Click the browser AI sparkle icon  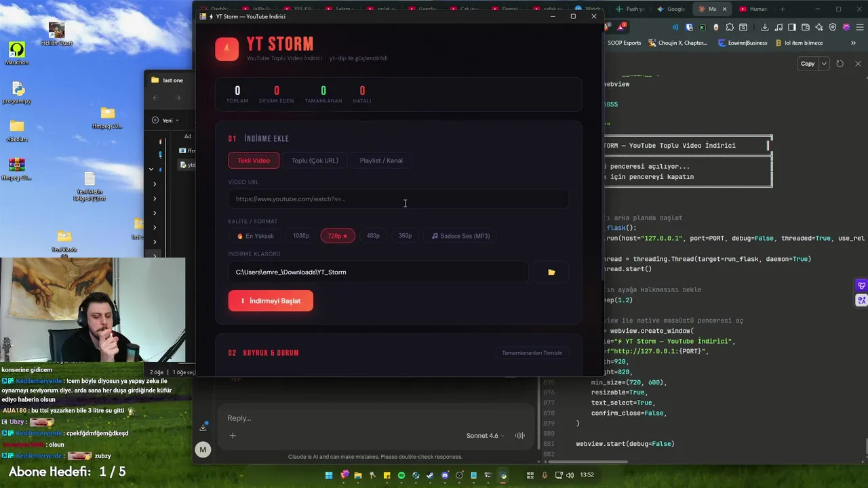pos(819,27)
